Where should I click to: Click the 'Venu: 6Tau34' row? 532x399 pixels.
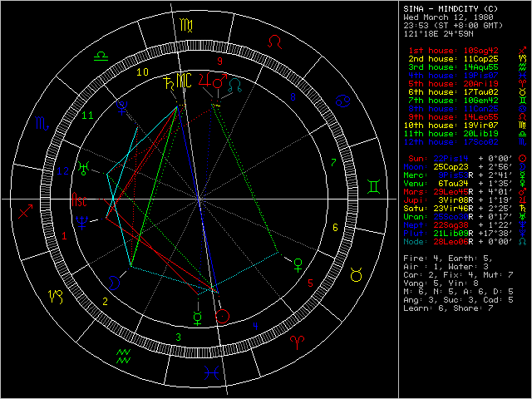[465, 184]
